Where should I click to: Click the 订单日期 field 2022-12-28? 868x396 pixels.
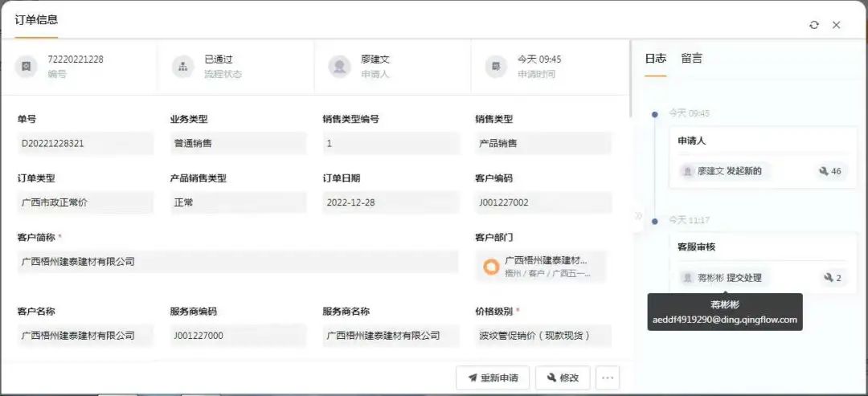(391, 202)
